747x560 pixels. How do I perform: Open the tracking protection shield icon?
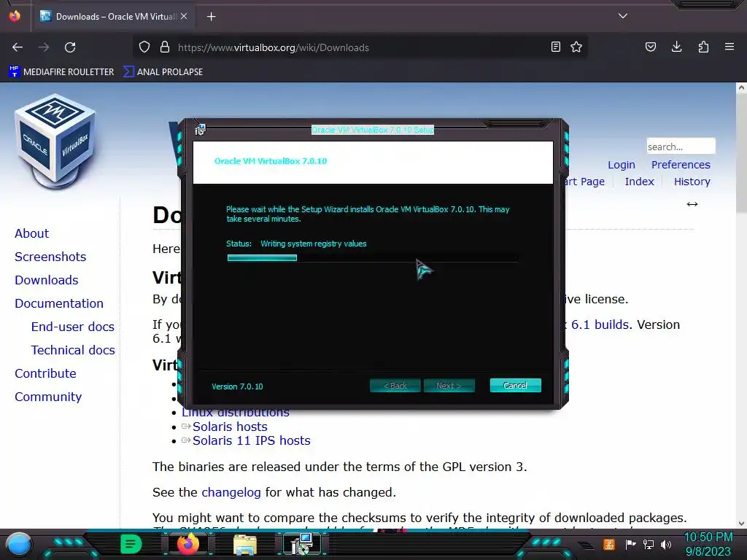coord(144,47)
